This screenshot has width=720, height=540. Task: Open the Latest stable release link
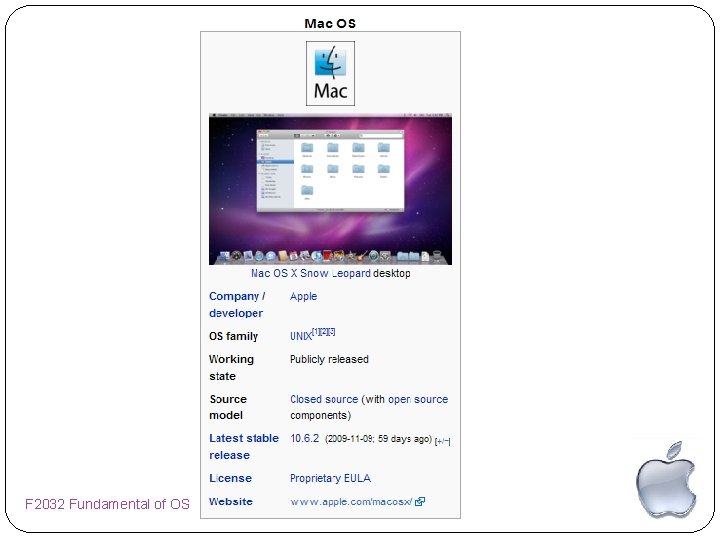(244, 446)
